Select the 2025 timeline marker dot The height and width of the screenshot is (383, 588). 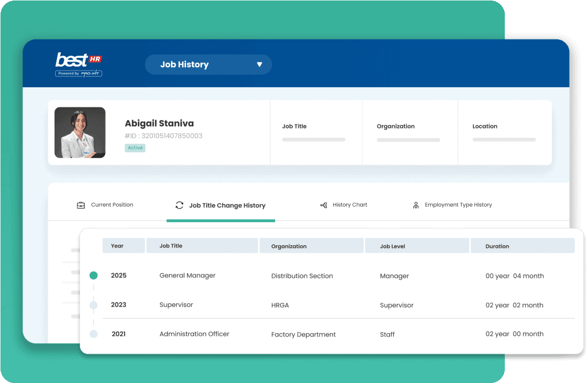tap(94, 276)
